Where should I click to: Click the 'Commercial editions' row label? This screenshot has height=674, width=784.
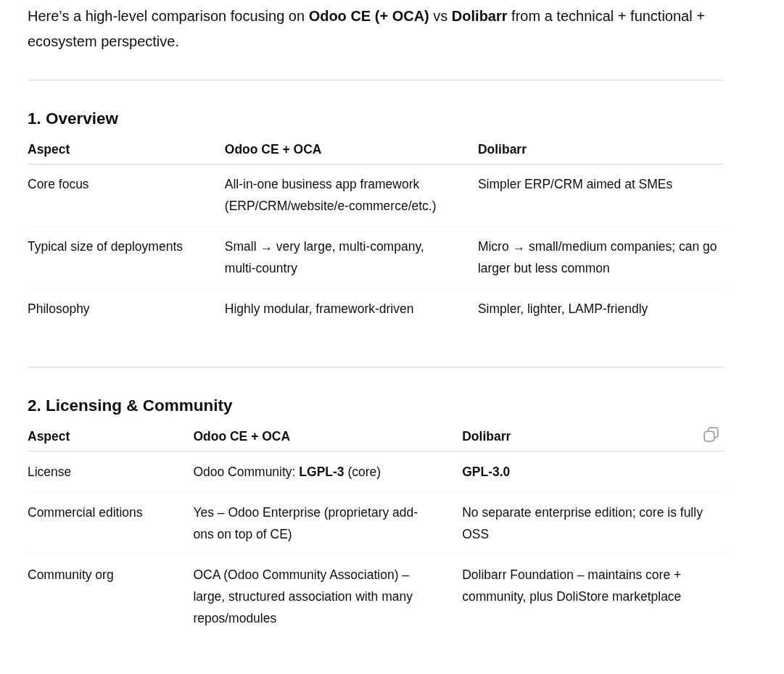(x=85, y=512)
